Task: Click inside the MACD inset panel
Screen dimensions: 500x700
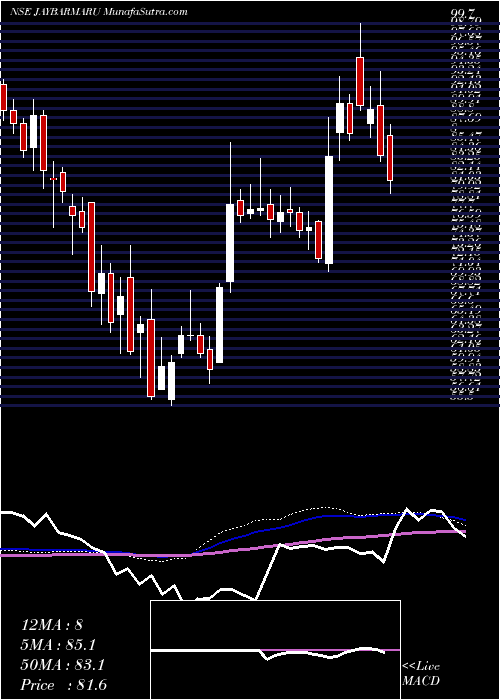Action: coord(275,650)
